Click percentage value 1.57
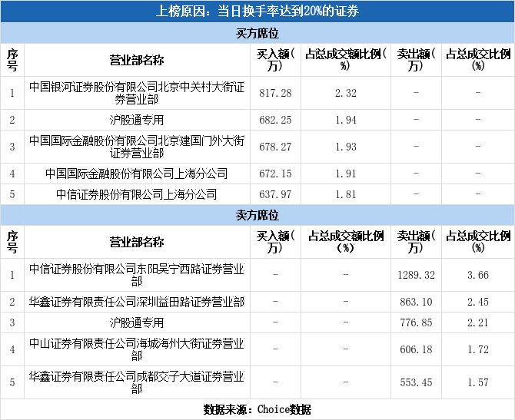 478,382
